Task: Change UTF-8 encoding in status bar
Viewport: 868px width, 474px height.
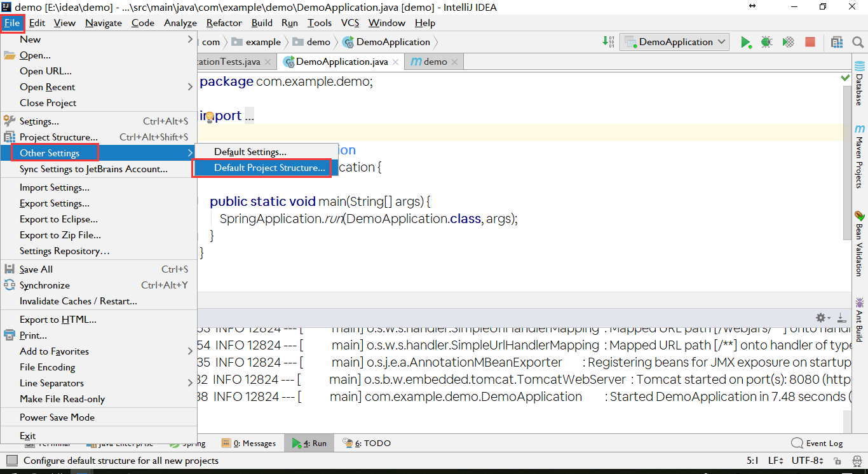Action: pos(808,461)
